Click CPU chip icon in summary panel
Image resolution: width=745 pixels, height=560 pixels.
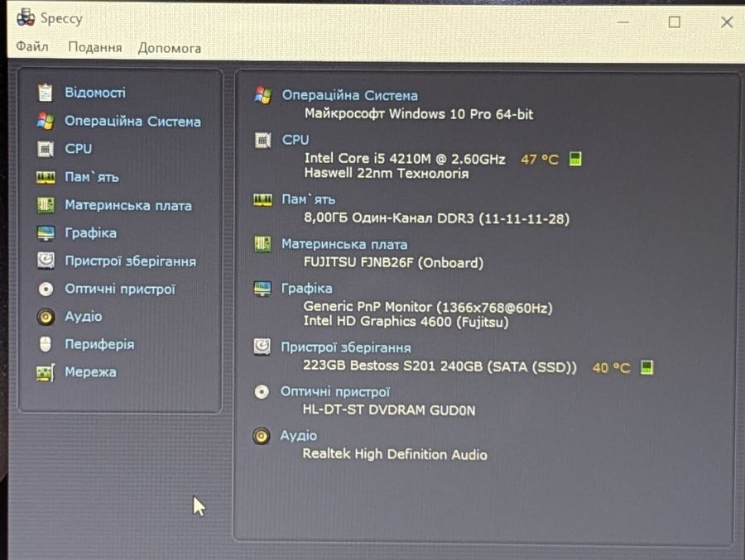262,140
